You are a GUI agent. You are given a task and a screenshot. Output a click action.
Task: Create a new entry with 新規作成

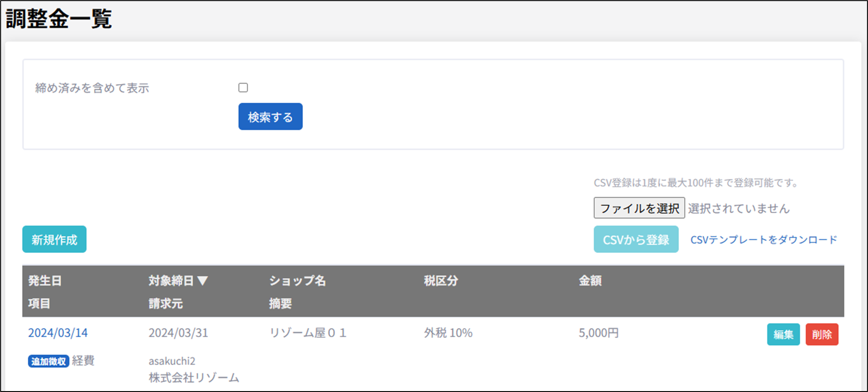point(54,240)
